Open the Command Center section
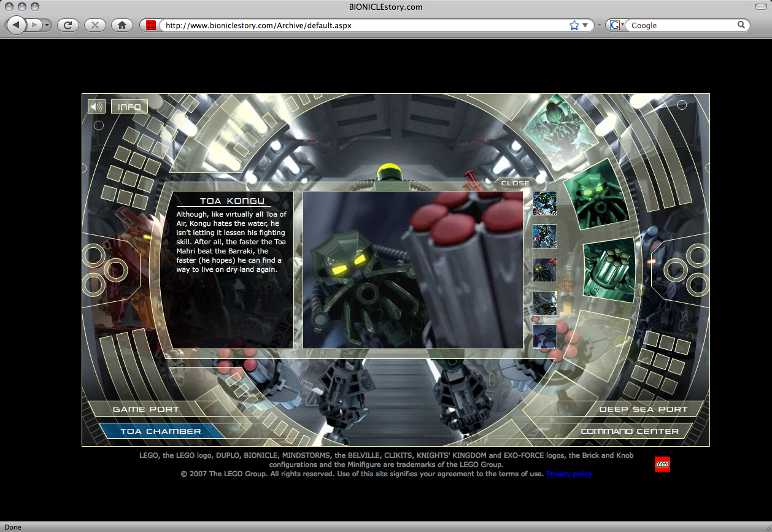772x532 pixels. click(x=630, y=431)
